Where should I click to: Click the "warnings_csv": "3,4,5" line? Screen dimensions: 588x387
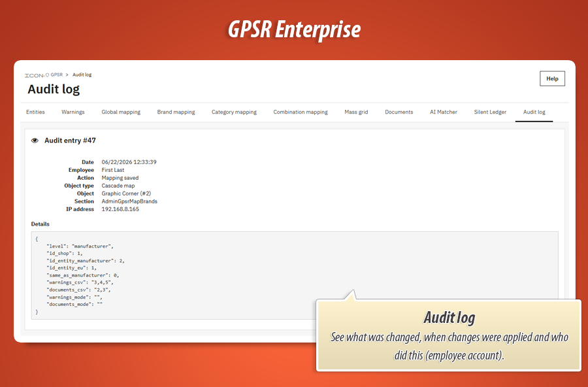(80, 282)
